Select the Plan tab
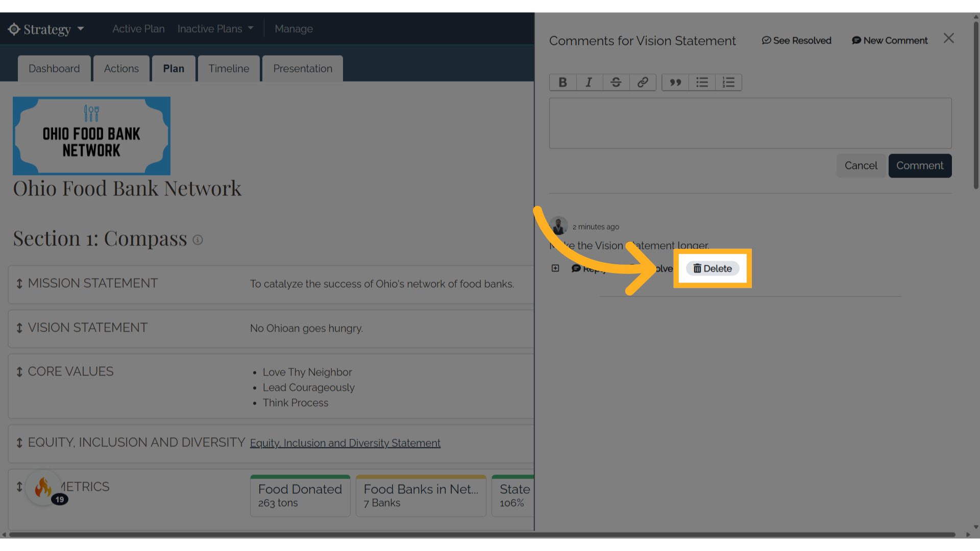 tap(174, 68)
